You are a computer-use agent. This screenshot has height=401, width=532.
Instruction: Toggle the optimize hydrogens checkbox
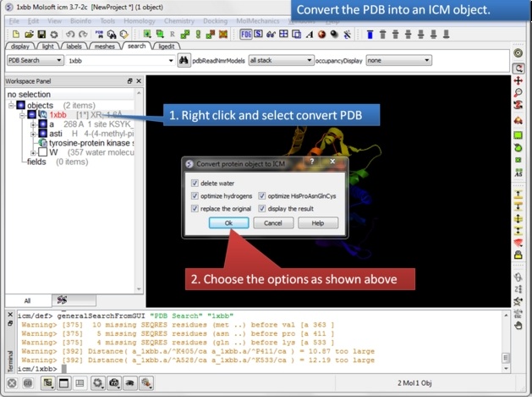195,195
